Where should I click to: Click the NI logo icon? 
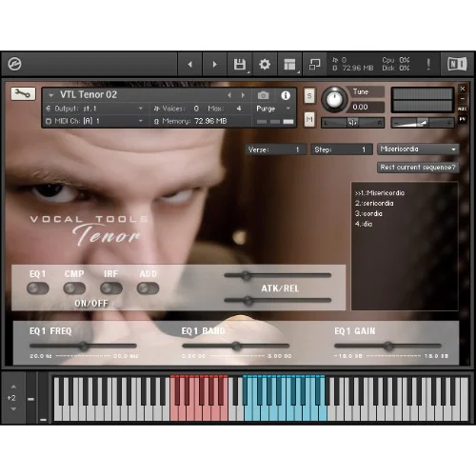pos(457,64)
